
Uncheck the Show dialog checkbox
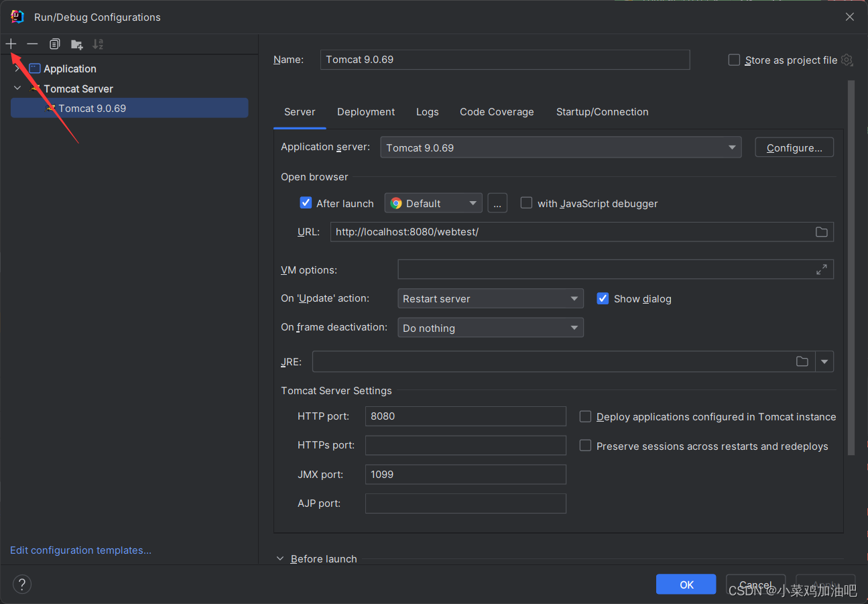(x=603, y=298)
